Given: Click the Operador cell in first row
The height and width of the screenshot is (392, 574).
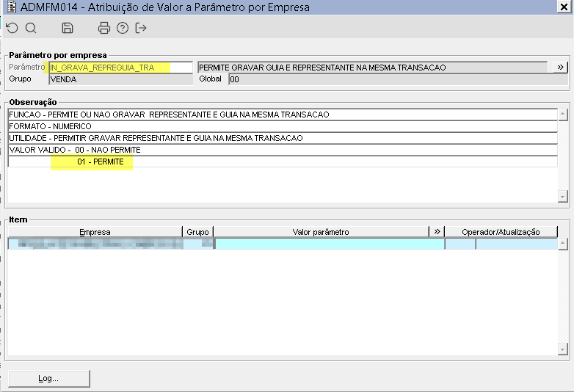Looking at the screenshot, I should pos(460,244).
